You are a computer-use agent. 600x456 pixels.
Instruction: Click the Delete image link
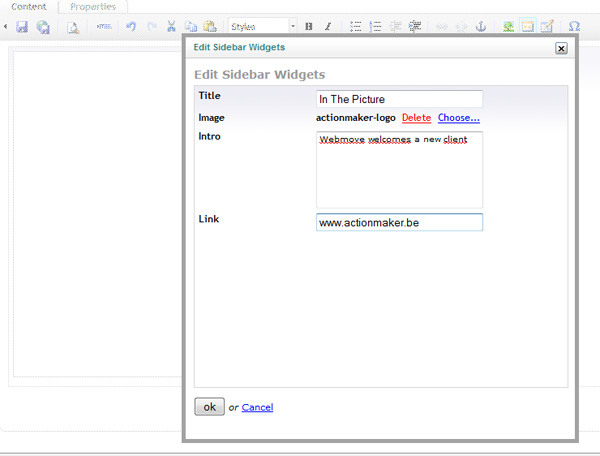click(x=416, y=118)
